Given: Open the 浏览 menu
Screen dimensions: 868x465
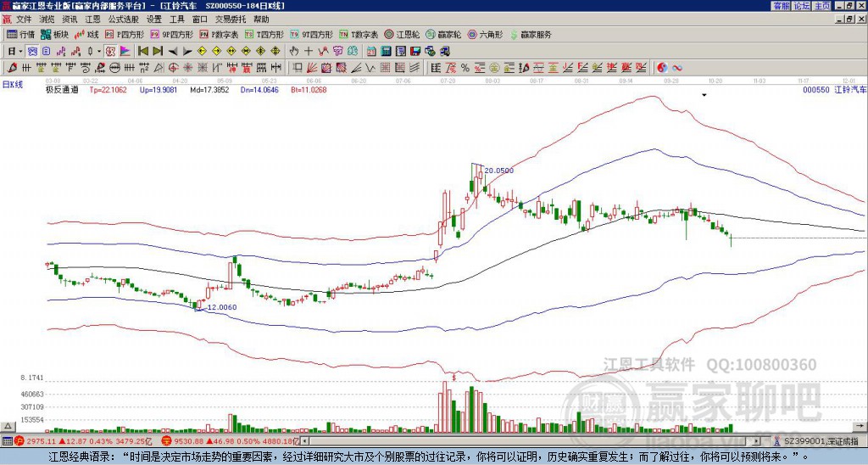Looking at the screenshot, I should [x=47, y=20].
